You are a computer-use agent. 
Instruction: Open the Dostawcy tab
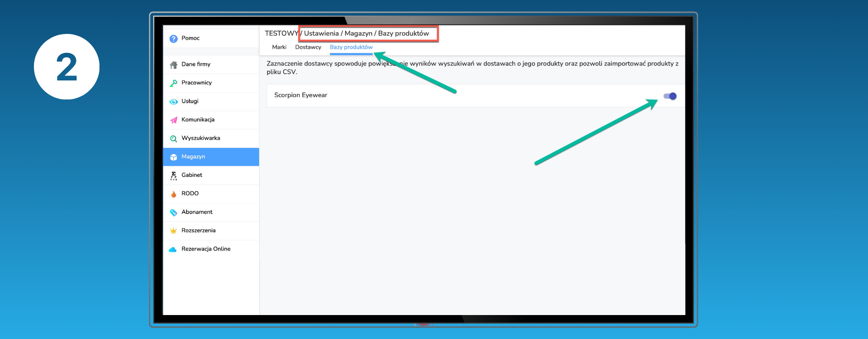click(308, 47)
